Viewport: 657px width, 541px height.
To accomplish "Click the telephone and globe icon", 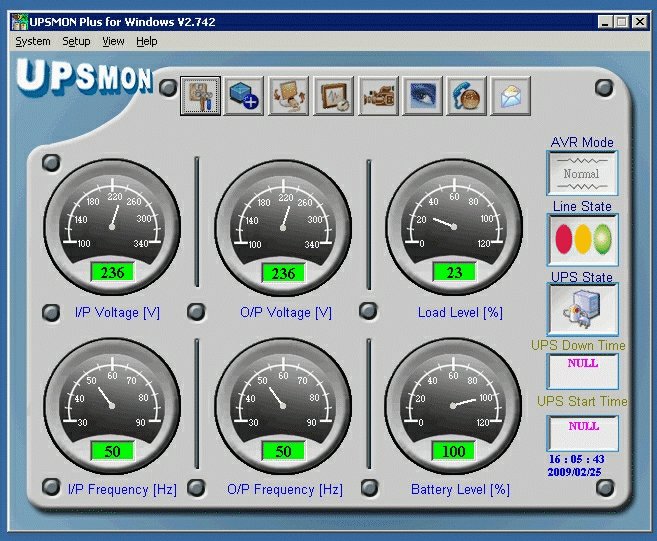I will pos(467,96).
